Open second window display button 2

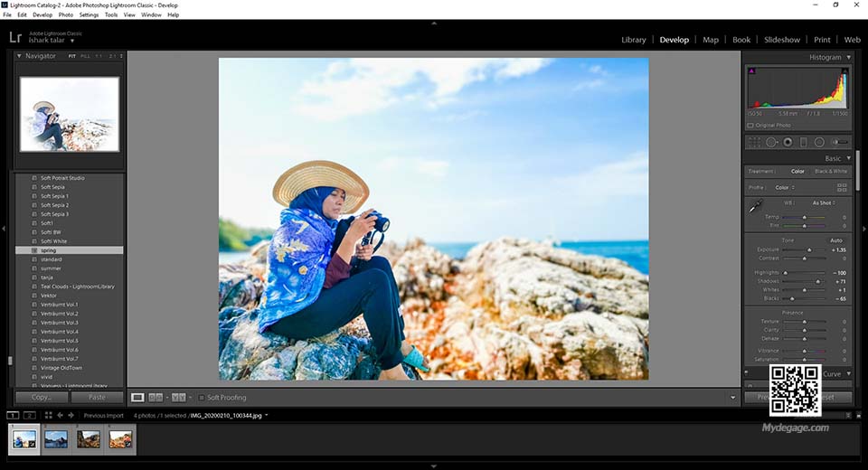[x=30, y=415]
